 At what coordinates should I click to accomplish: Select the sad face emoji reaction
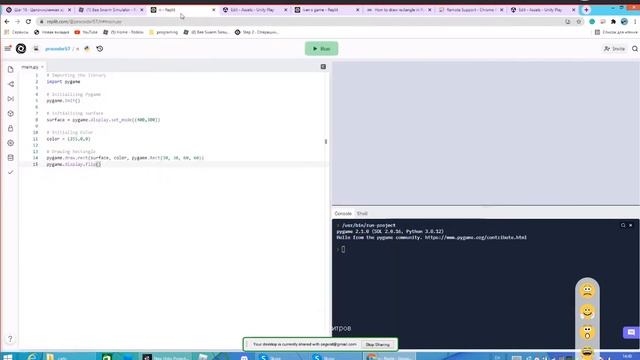tap(587, 291)
